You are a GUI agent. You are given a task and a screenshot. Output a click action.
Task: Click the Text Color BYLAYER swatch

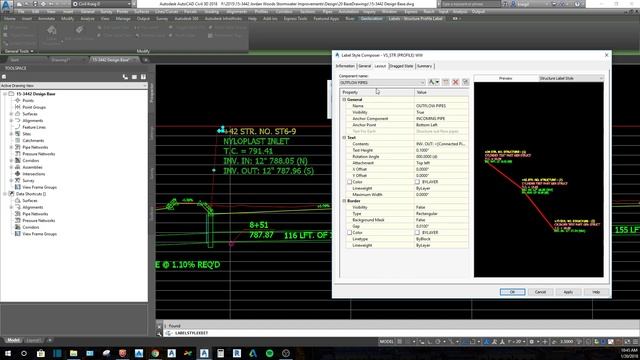pos(417,182)
